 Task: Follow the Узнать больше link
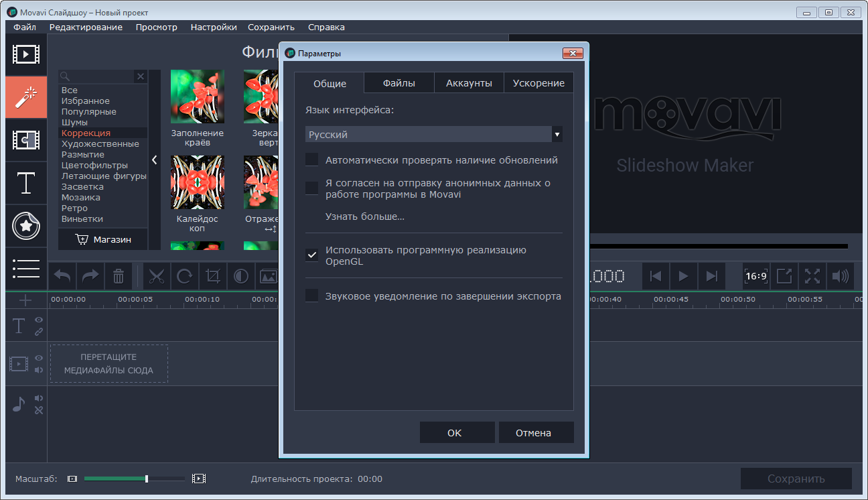pyautogui.click(x=365, y=216)
